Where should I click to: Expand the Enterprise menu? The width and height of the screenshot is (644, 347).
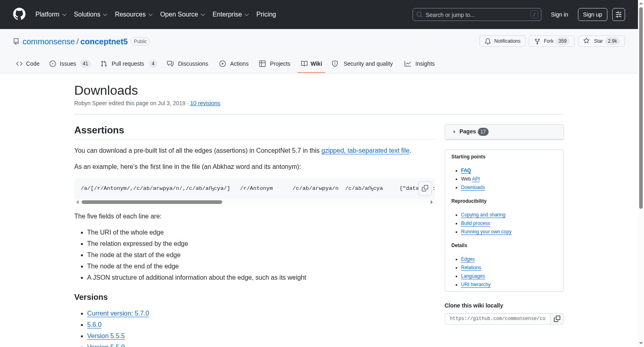[x=231, y=15]
